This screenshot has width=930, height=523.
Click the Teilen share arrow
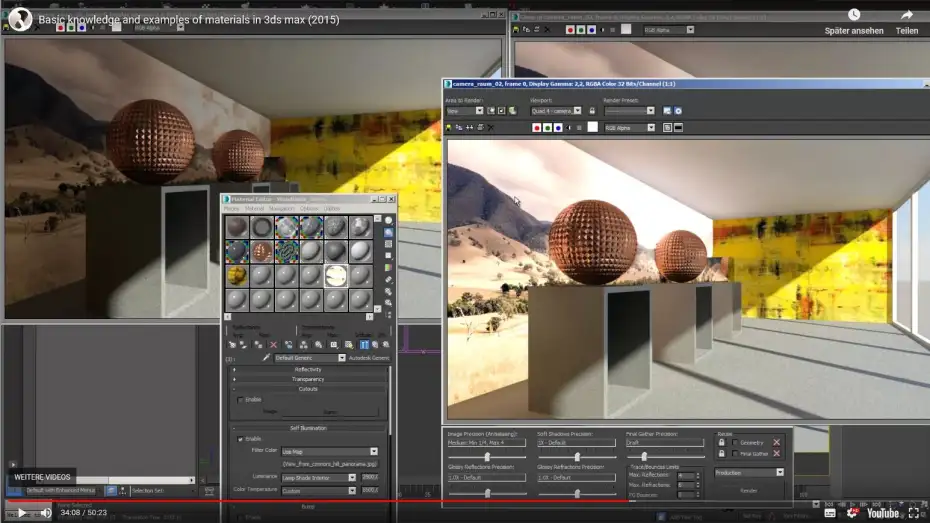pos(906,14)
